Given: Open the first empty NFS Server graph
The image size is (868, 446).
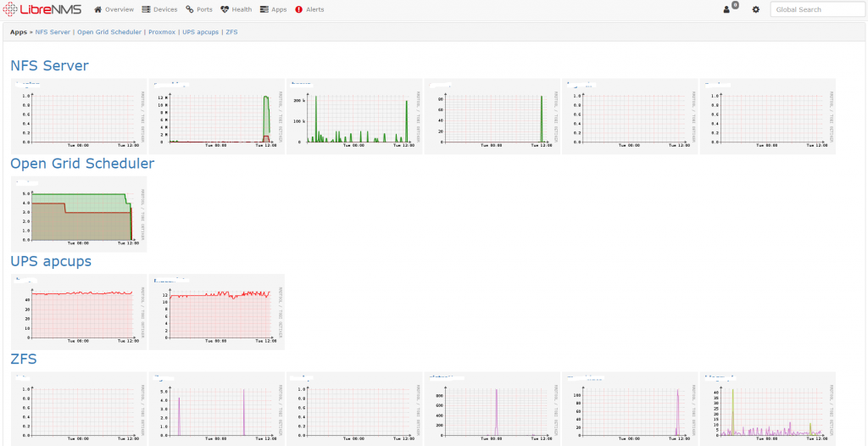Looking at the screenshot, I should [79, 116].
